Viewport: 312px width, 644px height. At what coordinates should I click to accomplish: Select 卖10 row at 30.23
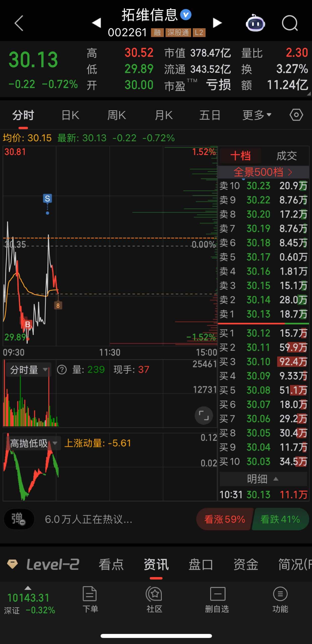tap(263, 186)
